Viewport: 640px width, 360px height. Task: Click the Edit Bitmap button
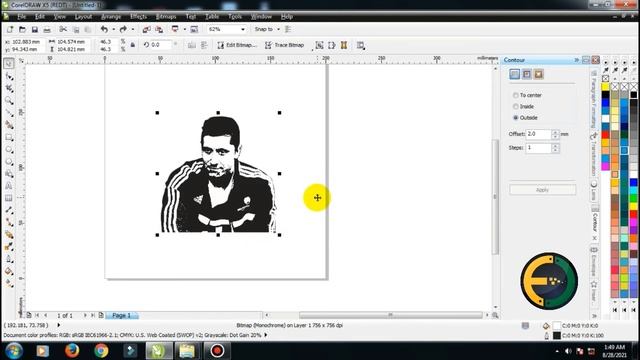pos(237,45)
